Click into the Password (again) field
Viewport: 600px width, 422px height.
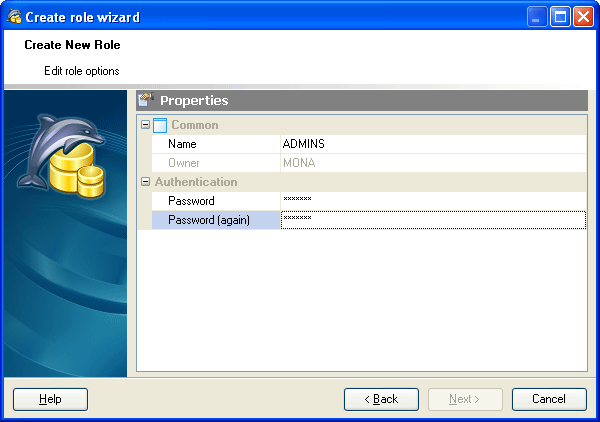click(432, 220)
